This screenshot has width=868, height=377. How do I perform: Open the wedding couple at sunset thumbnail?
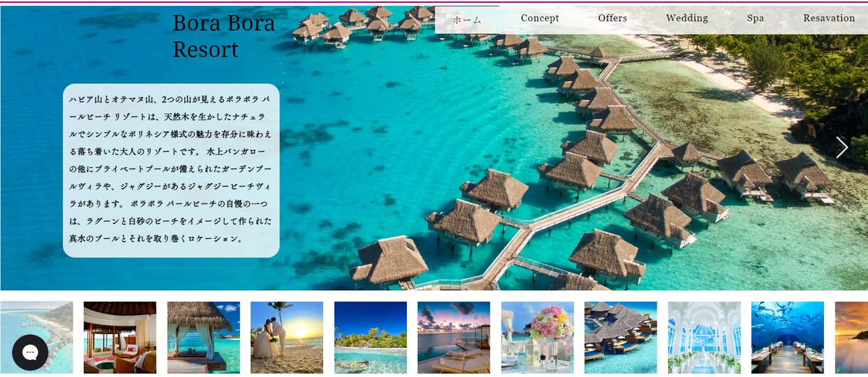coord(287,337)
